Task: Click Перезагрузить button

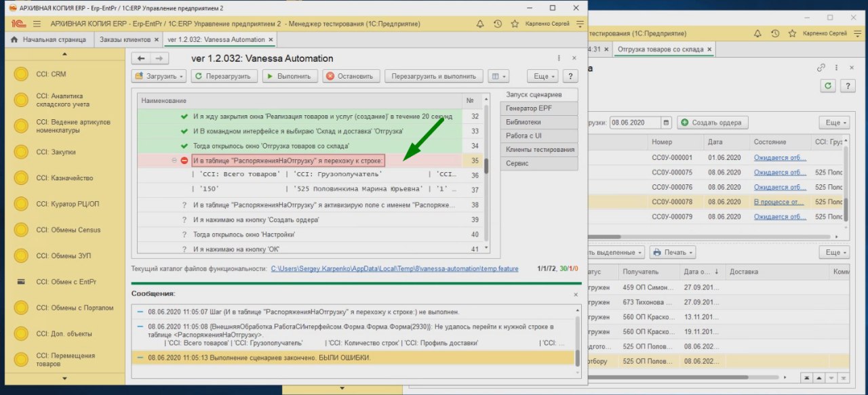Action: click(224, 76)
